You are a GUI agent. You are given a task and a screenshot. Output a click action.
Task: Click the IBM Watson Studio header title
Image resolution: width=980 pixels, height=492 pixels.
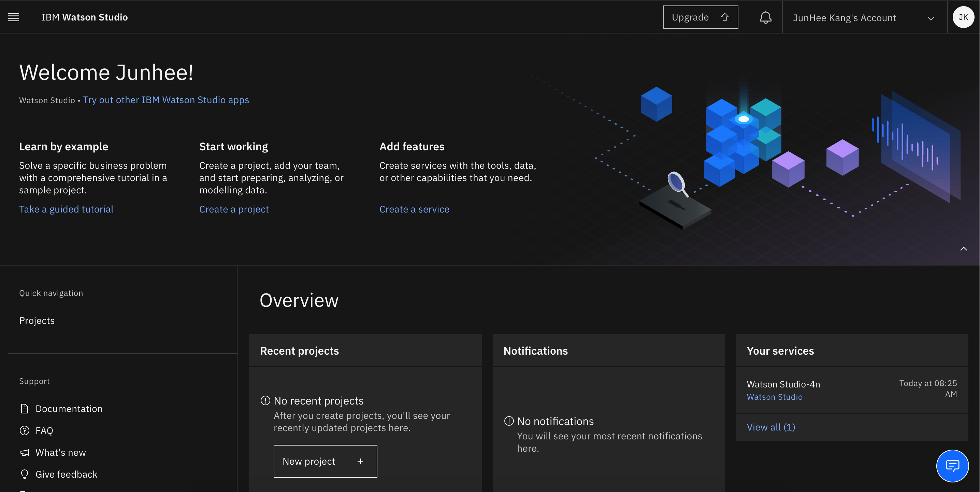point(85,17)
